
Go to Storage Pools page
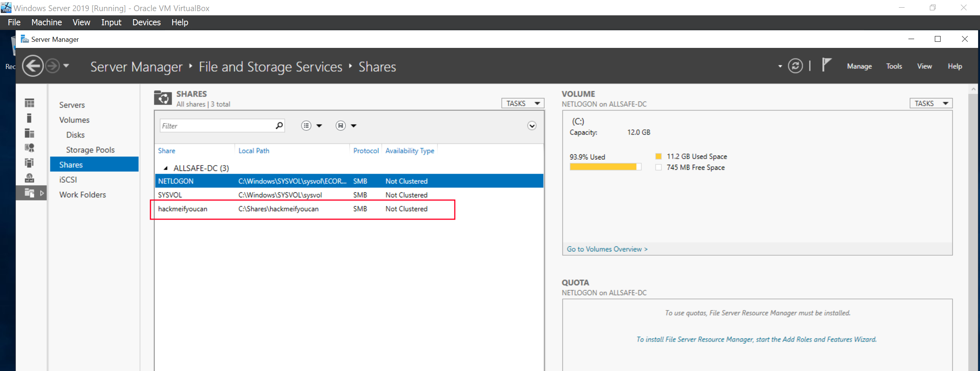coord(90,149)
